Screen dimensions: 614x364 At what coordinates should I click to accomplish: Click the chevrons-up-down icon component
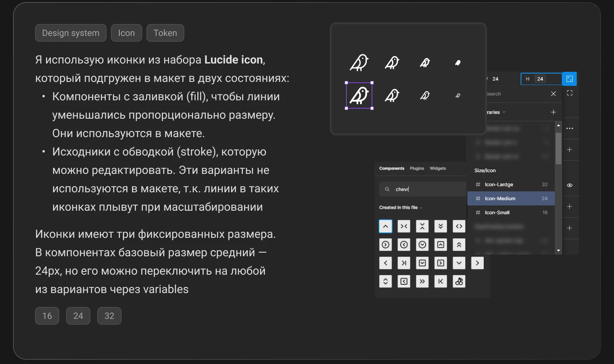tap(386, 281)
